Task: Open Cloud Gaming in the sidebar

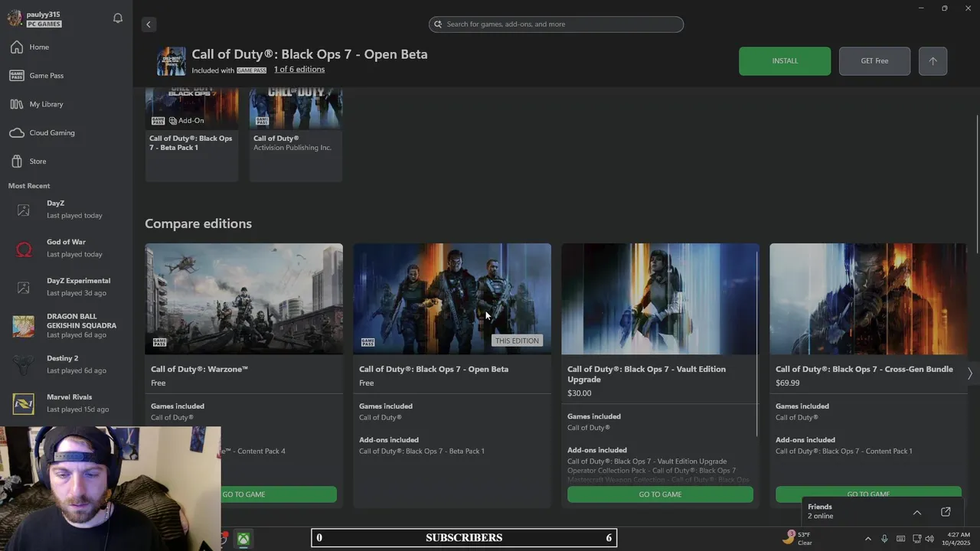Action: coord(66,133)
